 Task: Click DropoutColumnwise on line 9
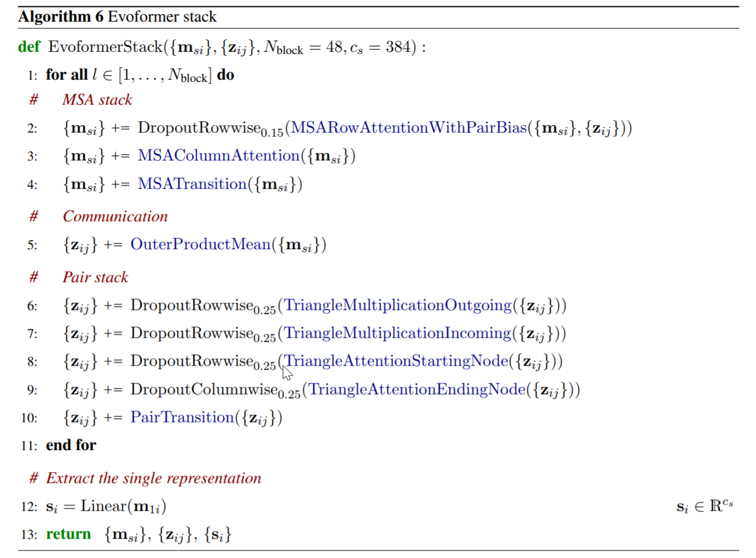pos(204,389)
